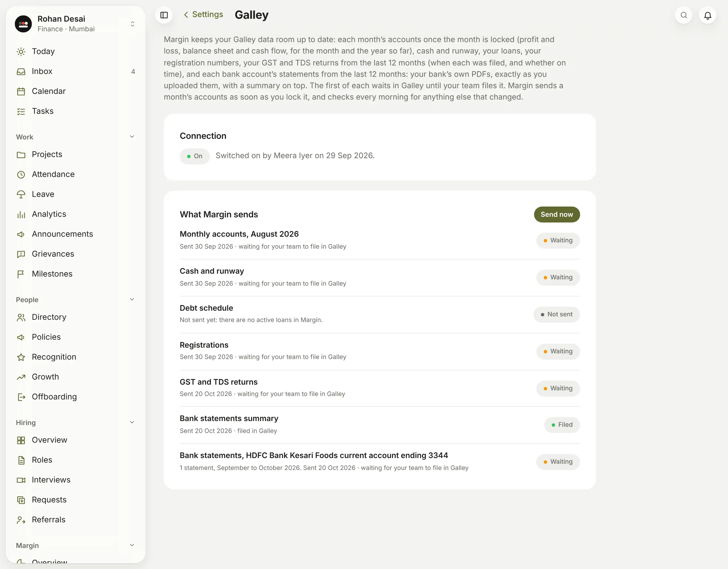Click the Projects folder icon
The image size is (728, 569).
tap(21, 155)
